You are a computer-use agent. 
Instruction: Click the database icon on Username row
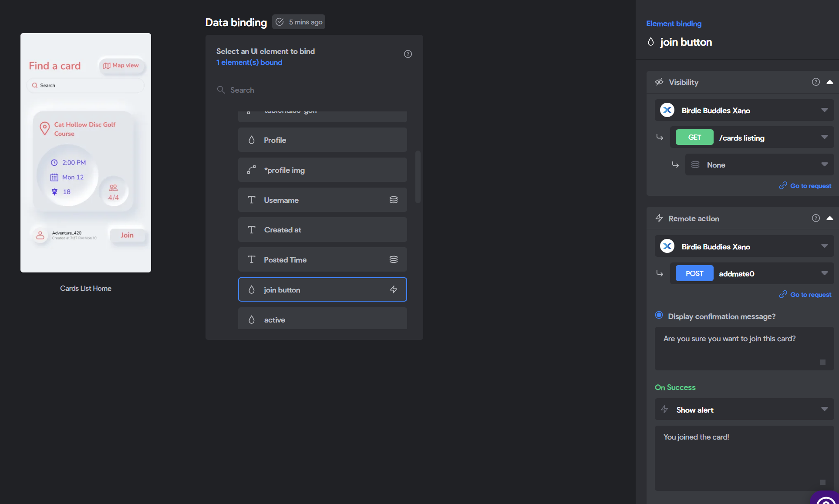[393, 200]
